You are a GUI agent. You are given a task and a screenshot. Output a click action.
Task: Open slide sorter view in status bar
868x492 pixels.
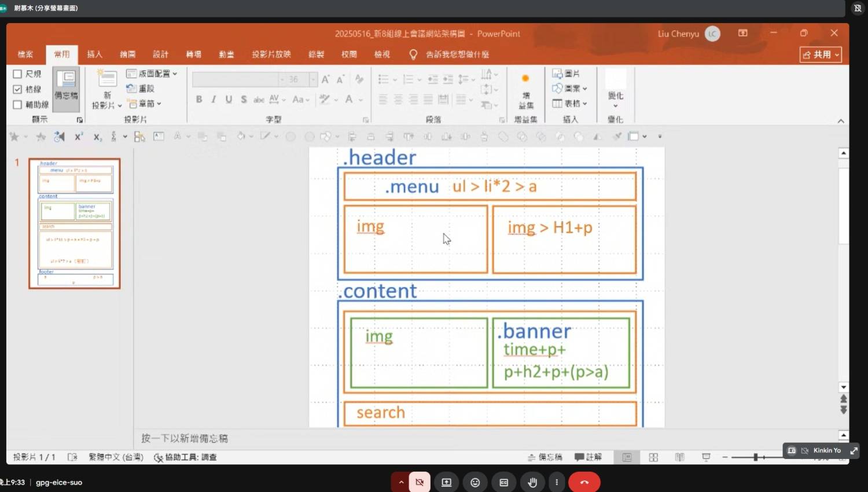(x=653, y=457)
